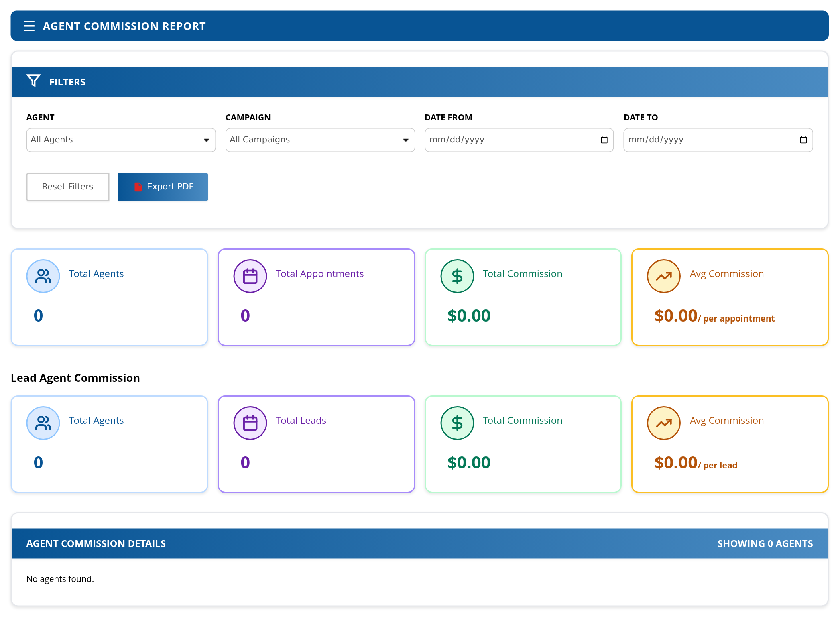This screenshot has height=637, width=840.
Task: Click the Total Appointments label
Action: (320, 274)
